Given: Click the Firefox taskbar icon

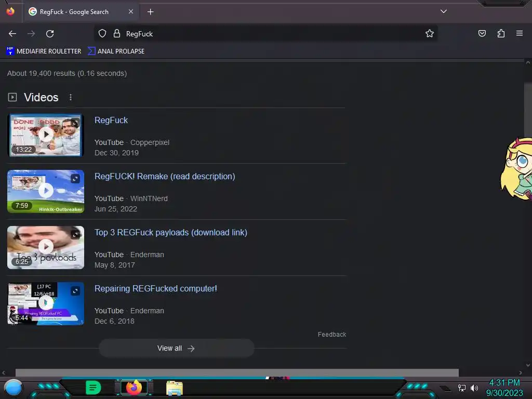Looking at the screenshot, I should pyautogui.click(x=134, y=387).
